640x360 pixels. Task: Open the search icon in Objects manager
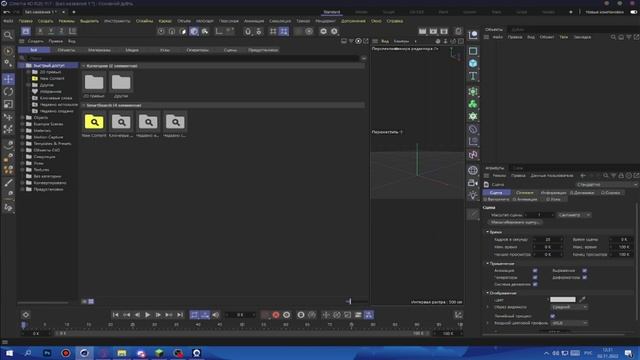pyautogui.click(x=613, y=37)
